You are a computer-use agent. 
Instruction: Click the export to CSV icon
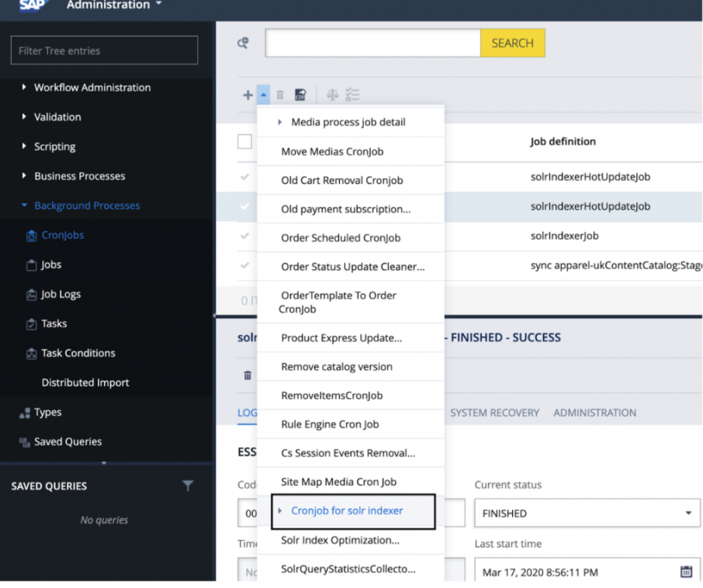point(300,95)
